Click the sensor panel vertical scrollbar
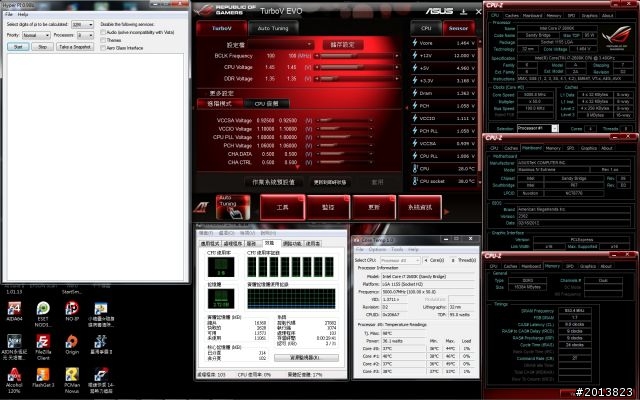640x400 pixels. coord(479,110)
